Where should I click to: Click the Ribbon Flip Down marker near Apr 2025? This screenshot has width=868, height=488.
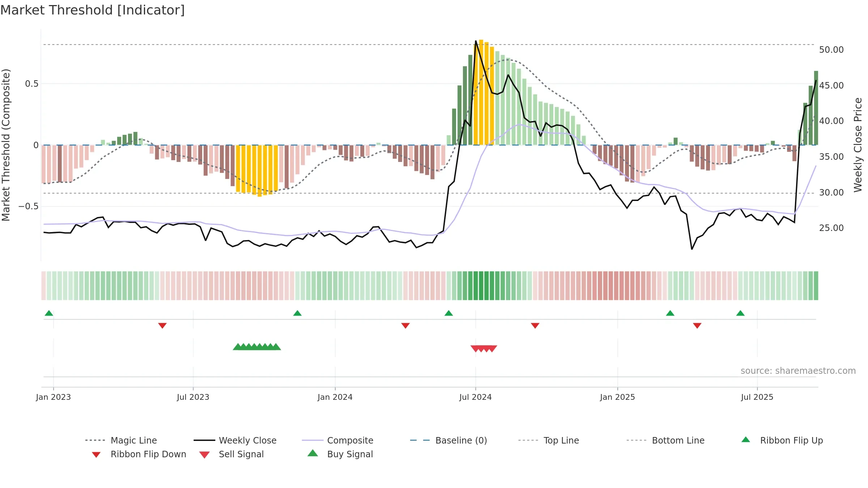coord(697,326)
